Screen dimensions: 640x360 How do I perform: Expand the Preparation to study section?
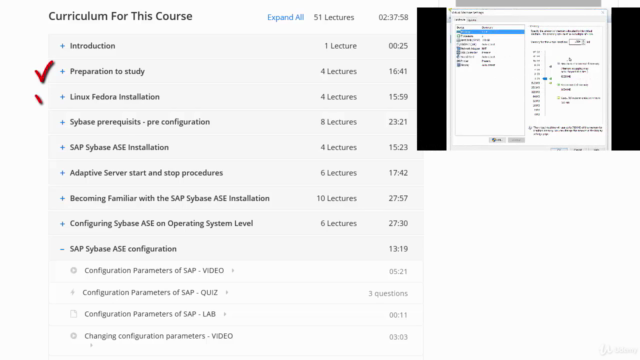click(x=62, y=71)
